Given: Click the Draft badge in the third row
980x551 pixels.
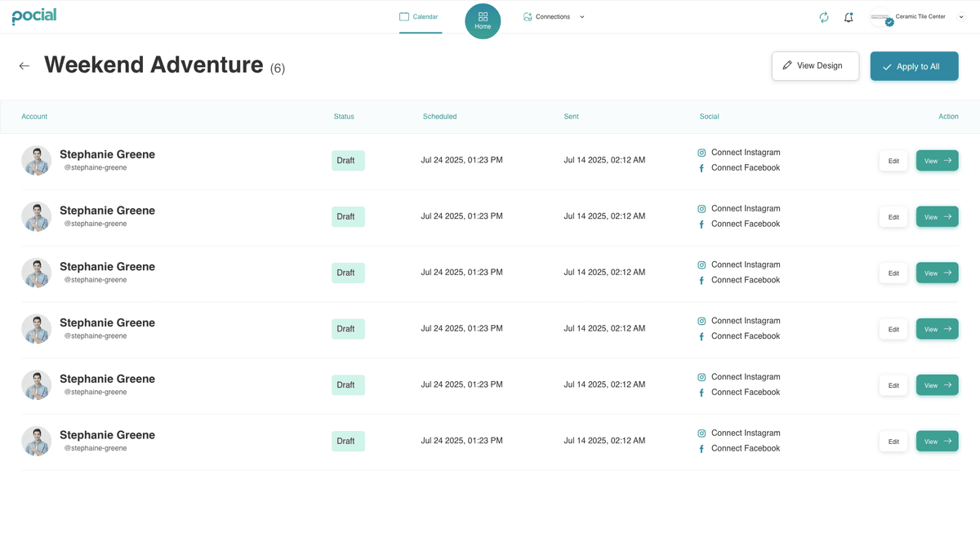Looking at the screenshot, I should pos(348,273).
